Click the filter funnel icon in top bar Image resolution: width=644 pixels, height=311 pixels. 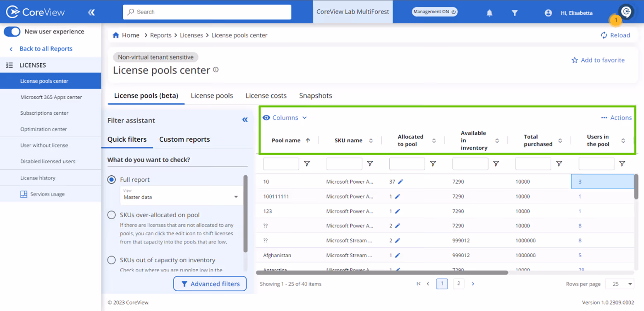tap(515, 13)
